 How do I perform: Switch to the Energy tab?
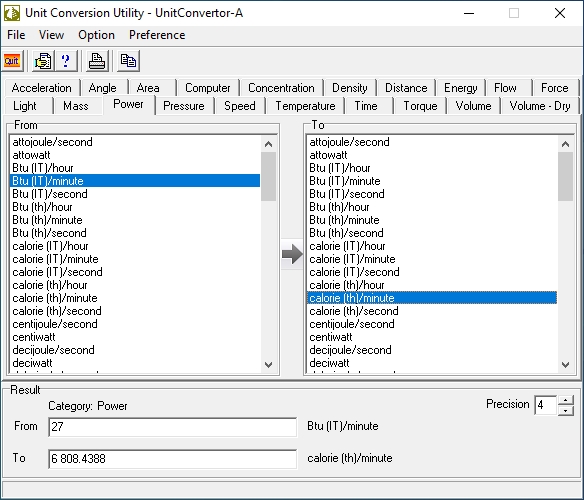coord(460,88)
